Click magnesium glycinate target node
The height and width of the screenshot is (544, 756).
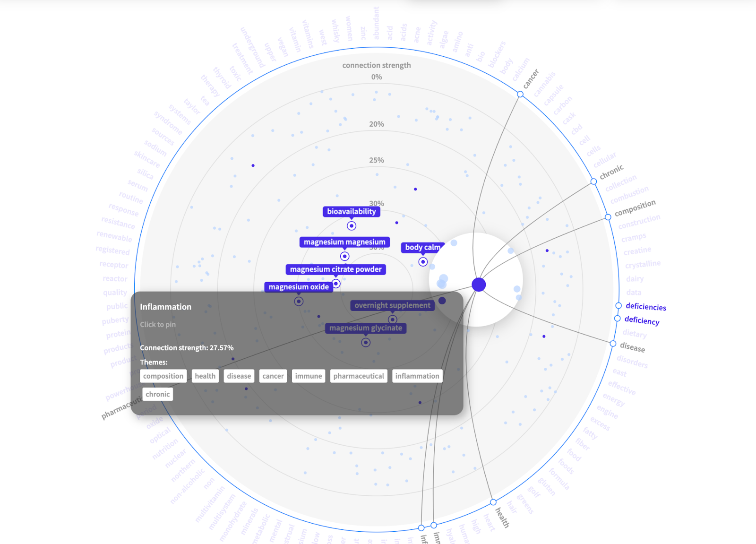(x=366, y=343)
